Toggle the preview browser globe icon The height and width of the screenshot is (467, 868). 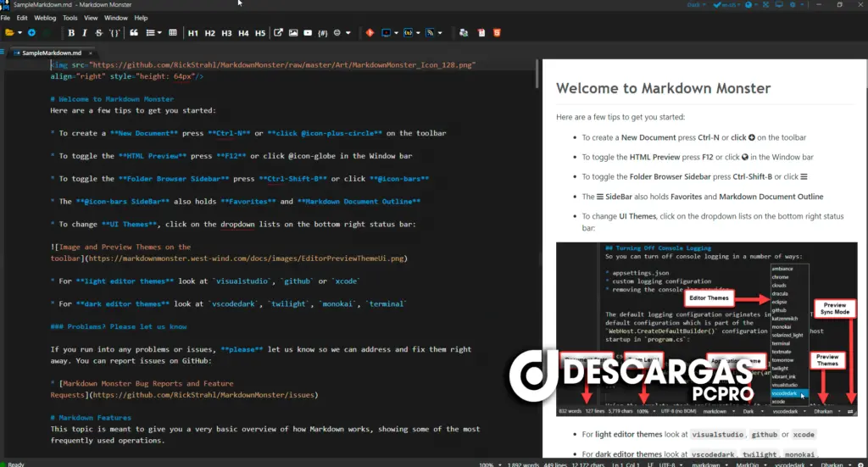[748, 5]
